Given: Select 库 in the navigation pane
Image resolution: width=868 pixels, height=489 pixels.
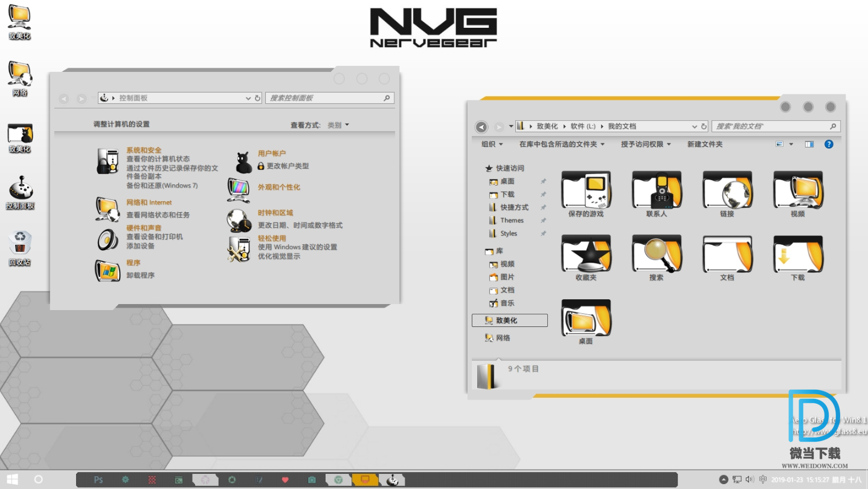Looking at the screenshot, I should pos(494,251).
